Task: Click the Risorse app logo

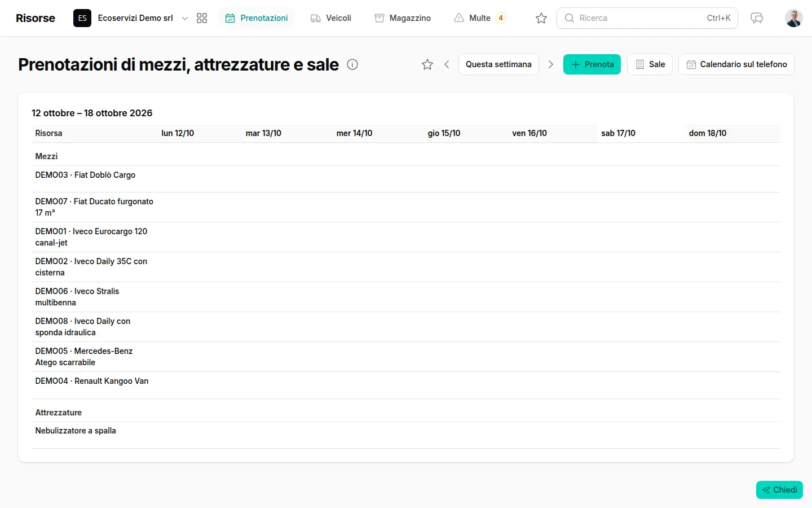Action: [36, 18]
